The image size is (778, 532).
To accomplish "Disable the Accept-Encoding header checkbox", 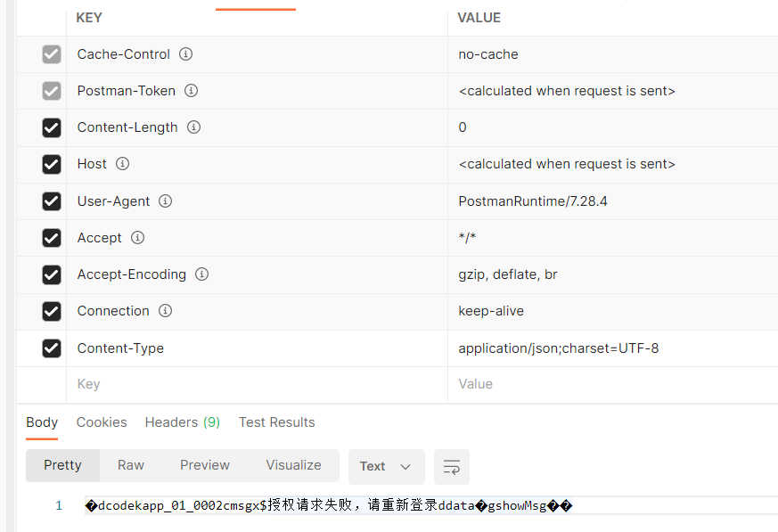I will coord(52,274).
